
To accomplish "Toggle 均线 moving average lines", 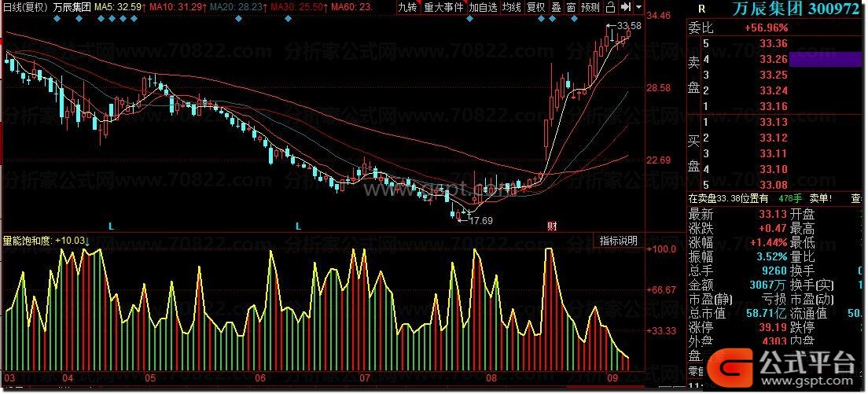I will pyautogui.click(x=512, y=7).
